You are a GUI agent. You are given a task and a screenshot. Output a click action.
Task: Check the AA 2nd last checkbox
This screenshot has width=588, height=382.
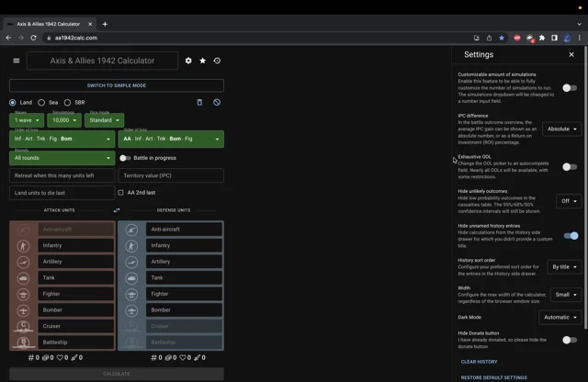[120, 193]
